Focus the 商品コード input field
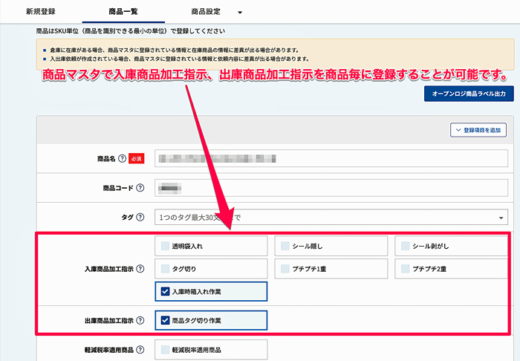 pyautogui.click(x=331, y=188)
